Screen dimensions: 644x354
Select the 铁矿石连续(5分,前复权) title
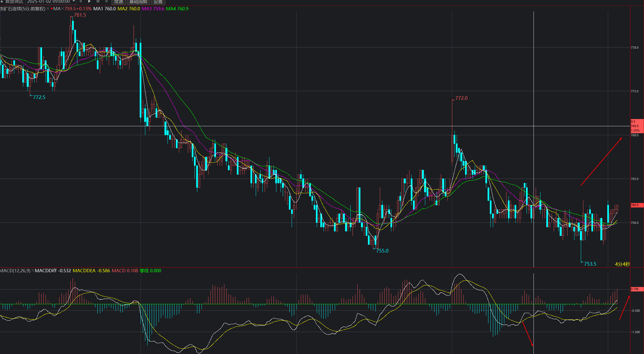point(23,9)
